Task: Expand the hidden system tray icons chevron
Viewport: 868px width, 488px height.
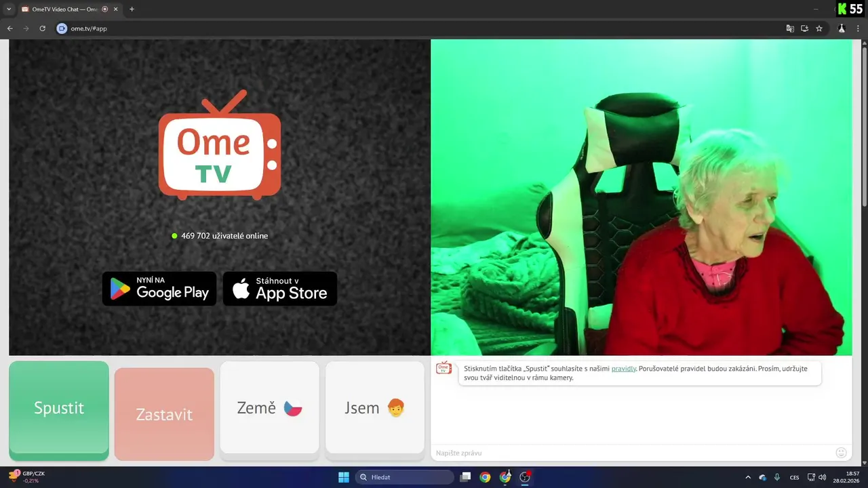Action: click(x=748, y=477)
